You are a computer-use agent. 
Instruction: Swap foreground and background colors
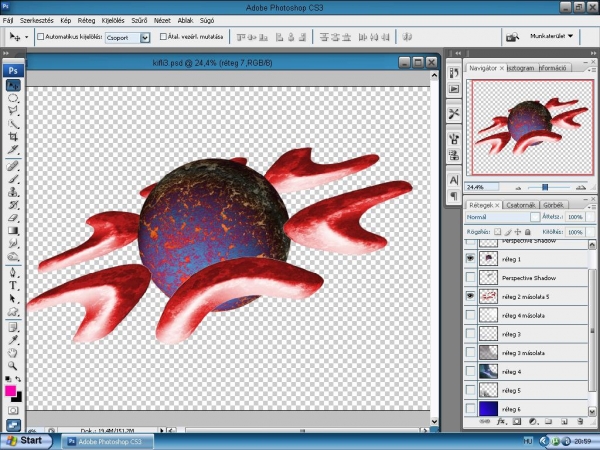pos(18,379)
